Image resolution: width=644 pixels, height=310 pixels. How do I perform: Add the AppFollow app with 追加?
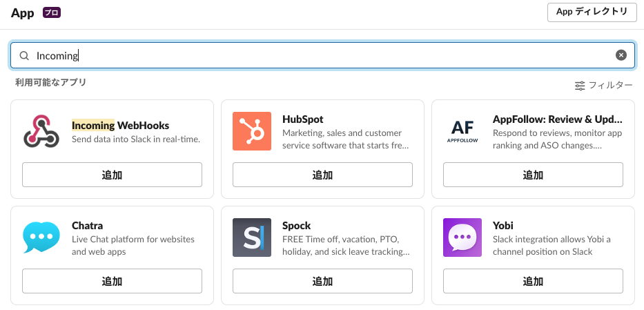point(533,175)
